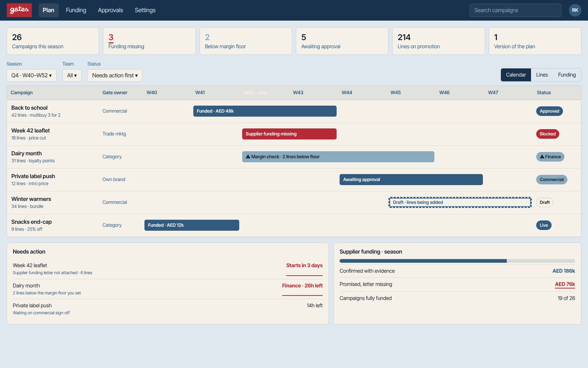Screen dimensions: 588x368
Task: Open the 5 Awaiting approval card
Action: point(342,41)
